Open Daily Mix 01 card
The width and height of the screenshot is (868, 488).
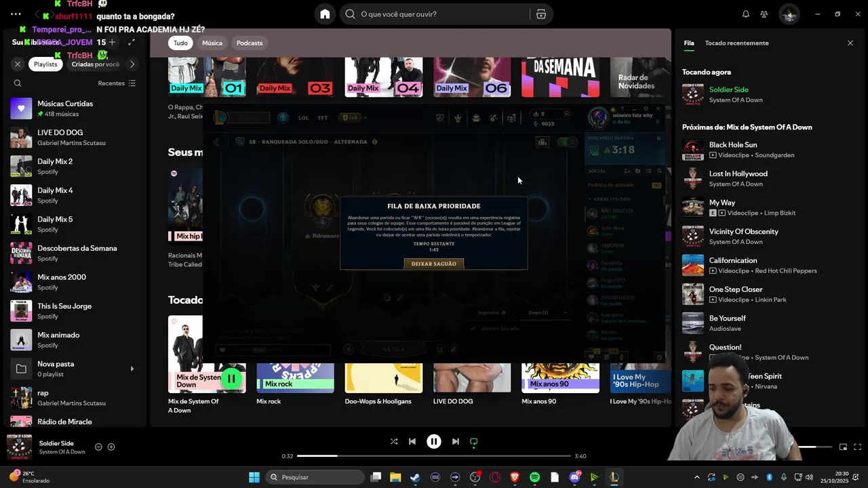pyautogui.click(x=207, y=77)
